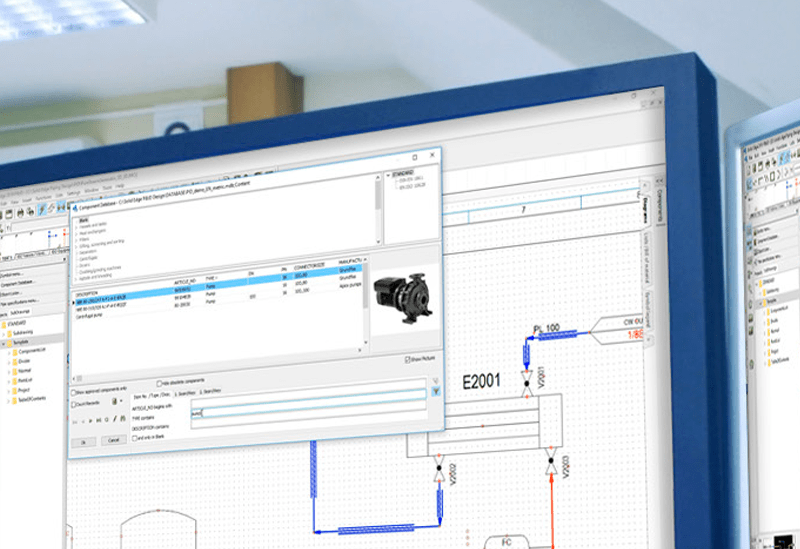Expand the ComponentList folder
The height and width of the screenshot is (549, 800).
(x=9, y=352)
